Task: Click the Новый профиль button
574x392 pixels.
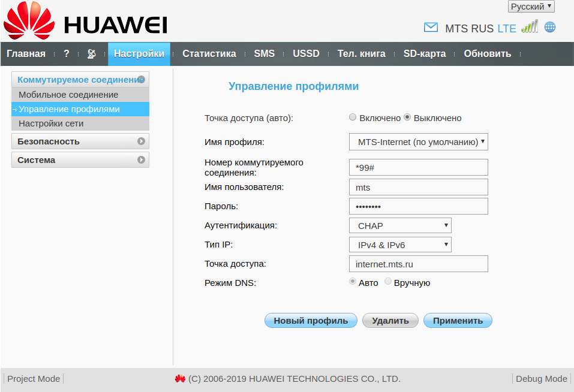Action: (x=311, y=321)
